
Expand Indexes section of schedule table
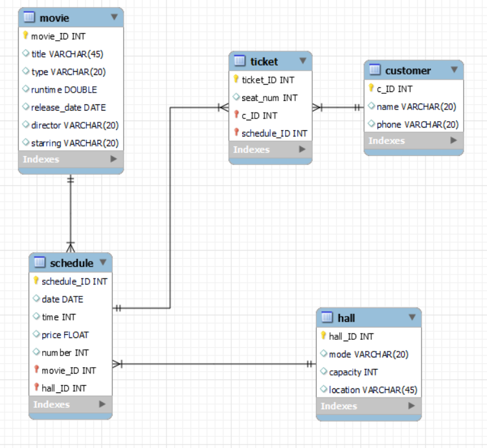click(102, 404)
